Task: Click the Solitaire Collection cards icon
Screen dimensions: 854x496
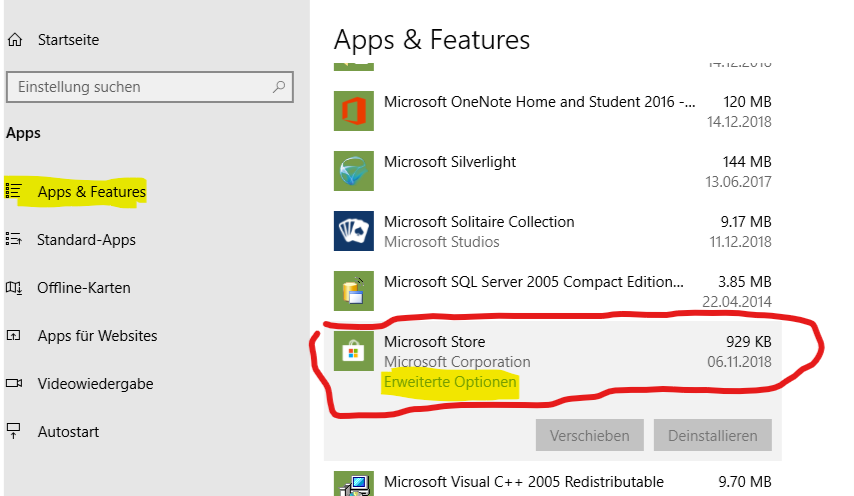Action: (354, 231)
